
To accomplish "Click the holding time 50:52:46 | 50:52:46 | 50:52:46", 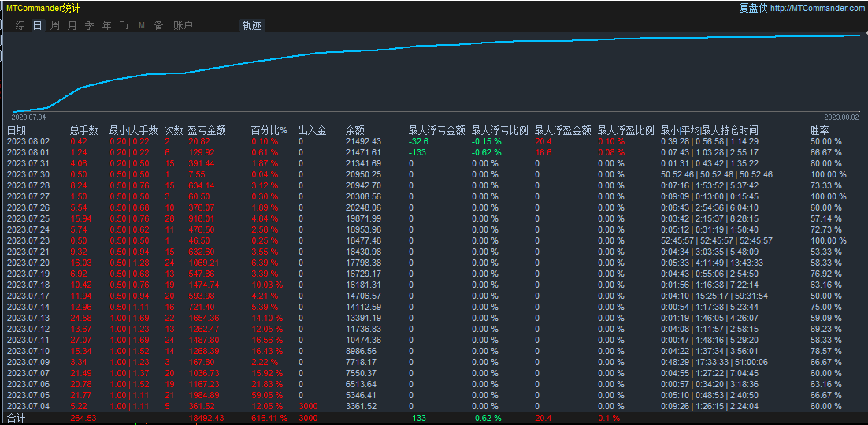I will [x=716, y=174].
